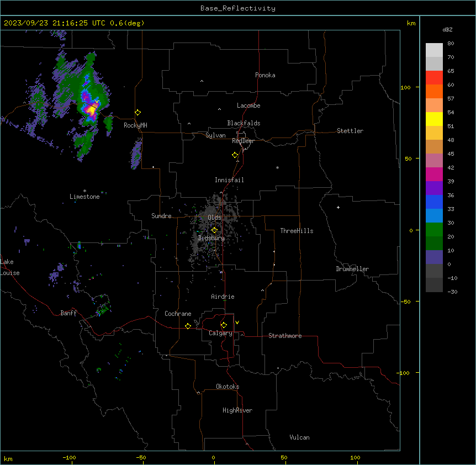476x465 pixels.
Task: Click the yellow V marker on the storm core
Action: [x=97, y=102]
